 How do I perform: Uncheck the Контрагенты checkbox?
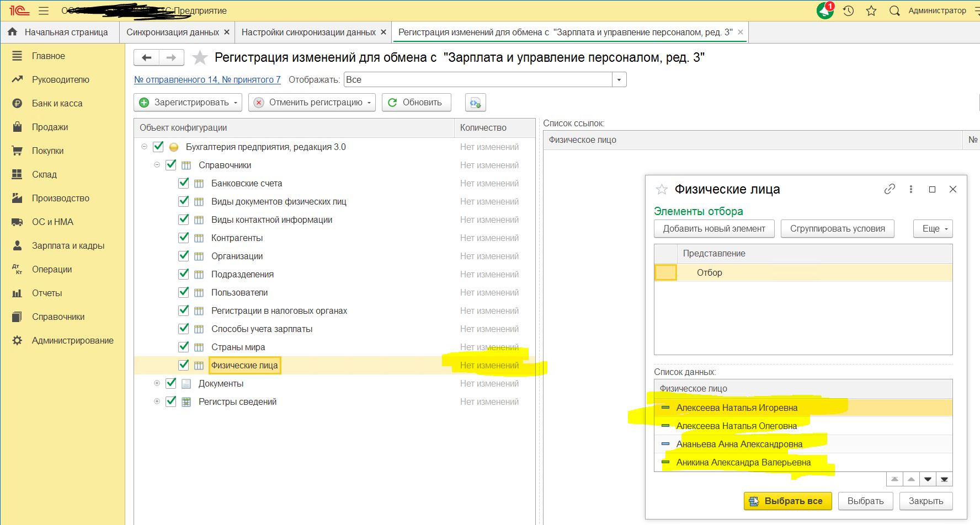tap(184, 238)
